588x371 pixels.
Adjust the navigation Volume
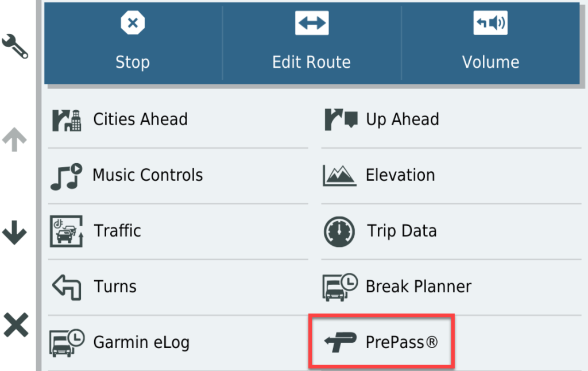(x=491, y=43)
